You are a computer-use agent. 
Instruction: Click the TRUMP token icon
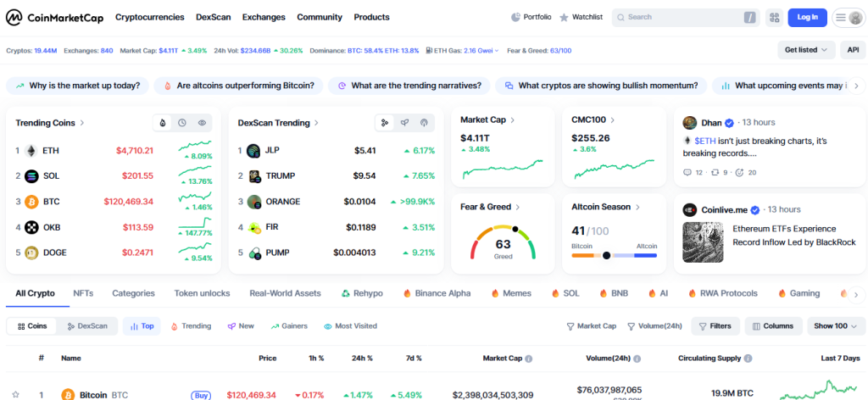254,176
